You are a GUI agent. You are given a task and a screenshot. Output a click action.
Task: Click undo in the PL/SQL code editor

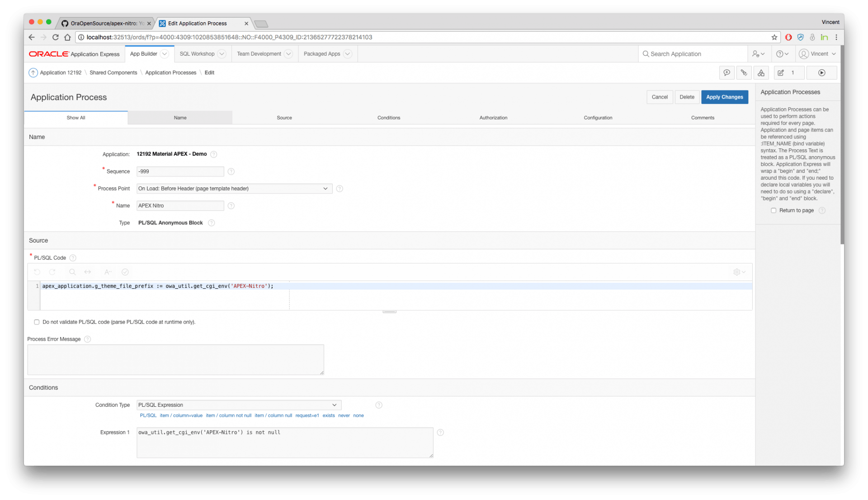[x=37, y=272]
